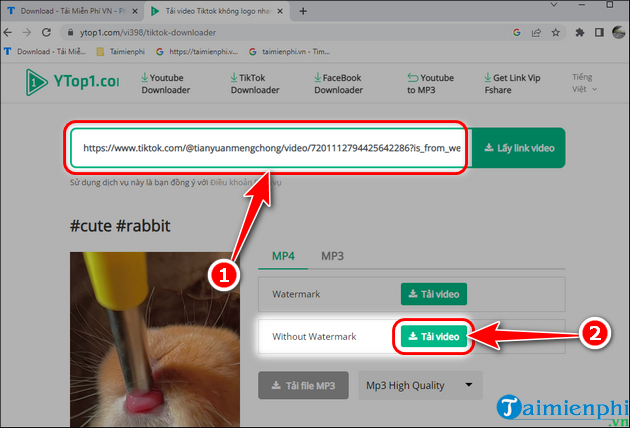Open the profile avatar menu

[x=618, y=33]
